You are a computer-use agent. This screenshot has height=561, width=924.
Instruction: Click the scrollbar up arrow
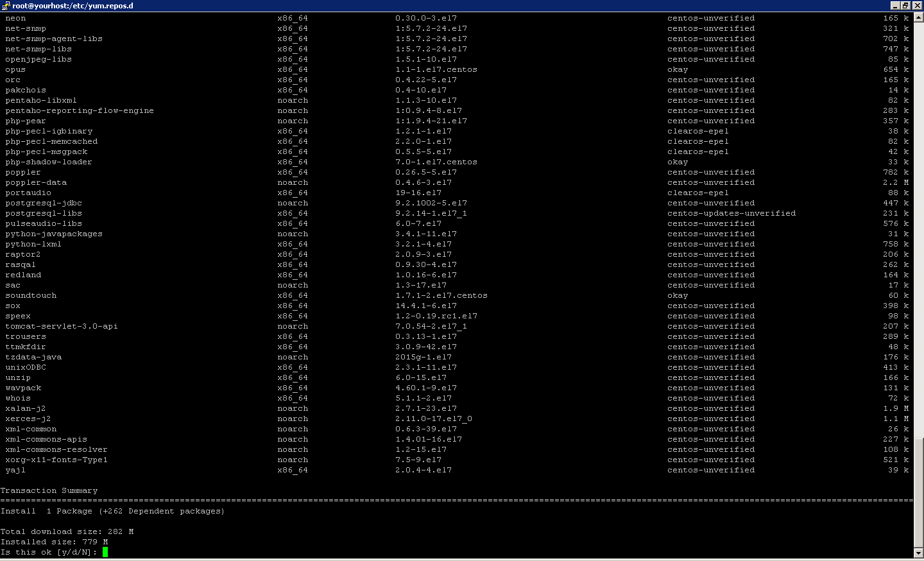[x=919, y=17]
